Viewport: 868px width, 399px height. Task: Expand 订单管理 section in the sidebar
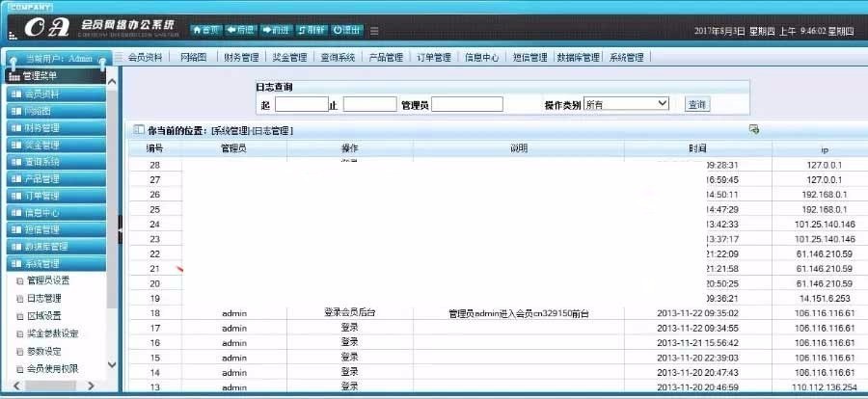(x=56, y=196)
